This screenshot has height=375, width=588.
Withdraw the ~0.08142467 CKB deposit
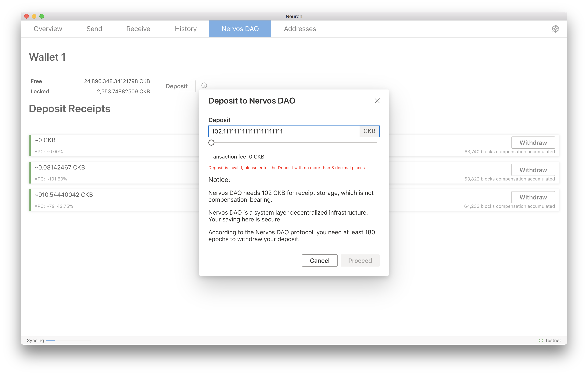tap(533, 170)
